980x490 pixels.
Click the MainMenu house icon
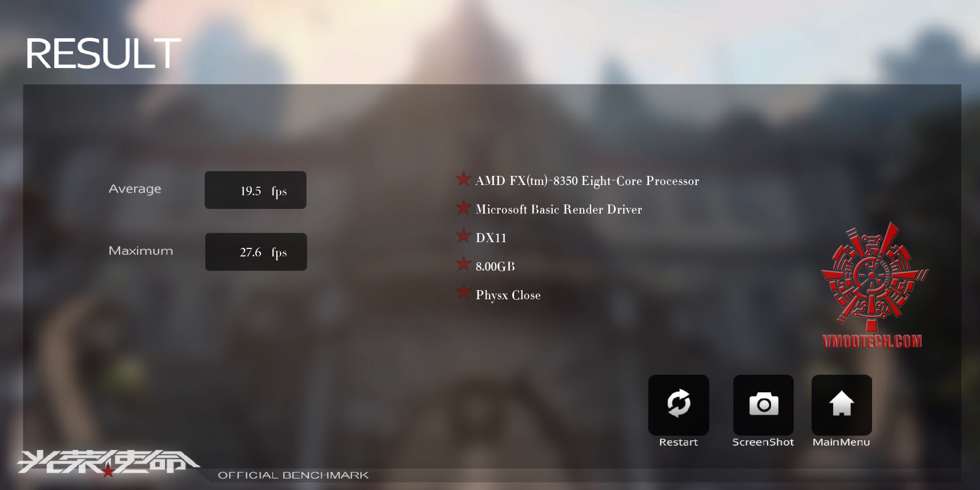point(842,404)
